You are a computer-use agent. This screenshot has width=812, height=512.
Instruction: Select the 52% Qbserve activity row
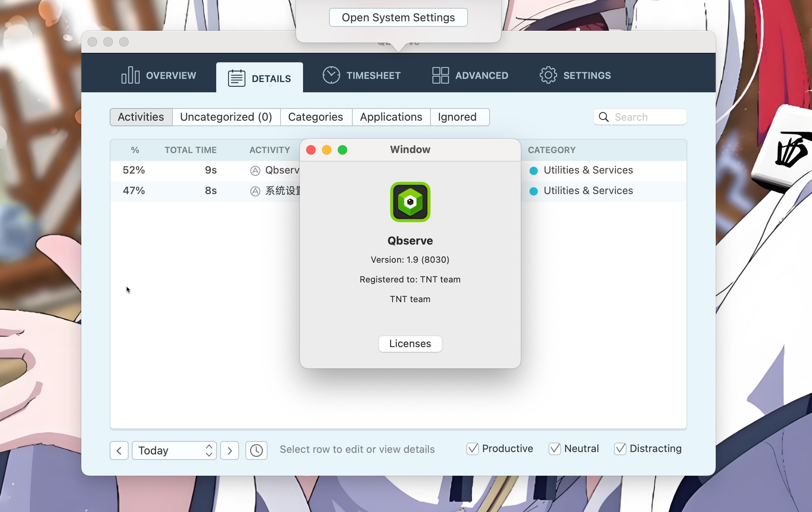tap(399, 170)
